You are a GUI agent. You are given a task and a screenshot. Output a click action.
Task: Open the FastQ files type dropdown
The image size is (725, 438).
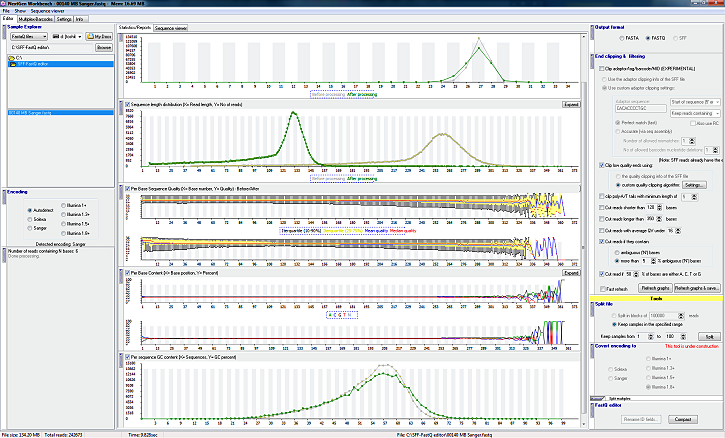pos(29,37)
